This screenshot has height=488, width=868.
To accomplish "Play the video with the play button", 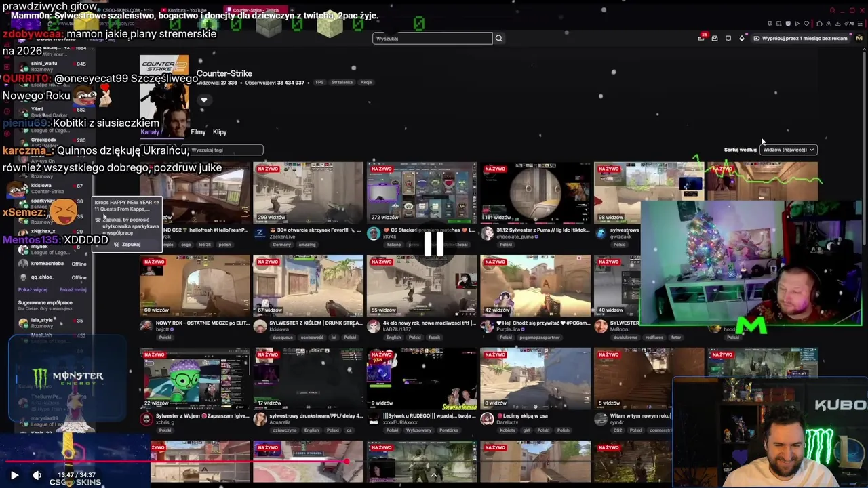I will (14, 475).
